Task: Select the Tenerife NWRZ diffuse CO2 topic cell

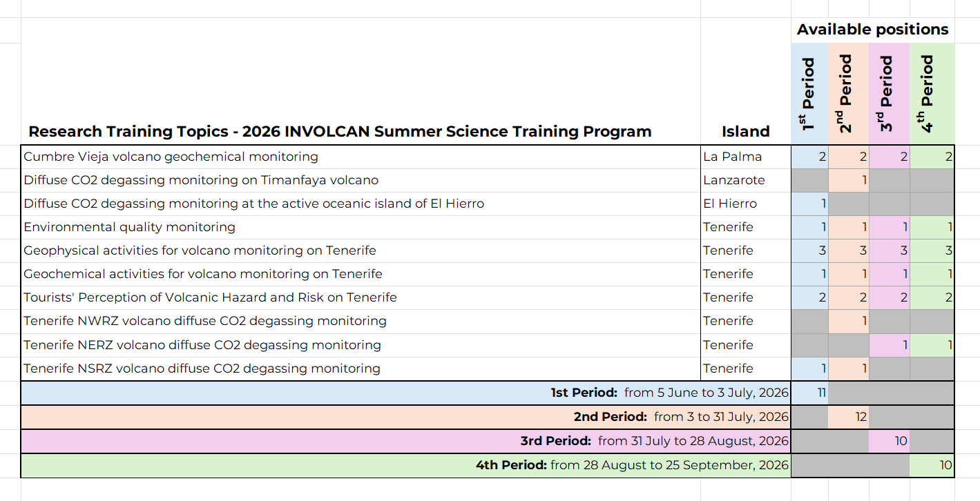Action: click(205, 321)
